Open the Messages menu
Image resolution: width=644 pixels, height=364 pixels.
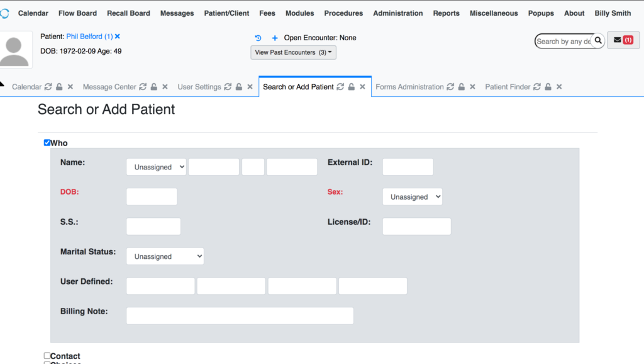[177, 13]
